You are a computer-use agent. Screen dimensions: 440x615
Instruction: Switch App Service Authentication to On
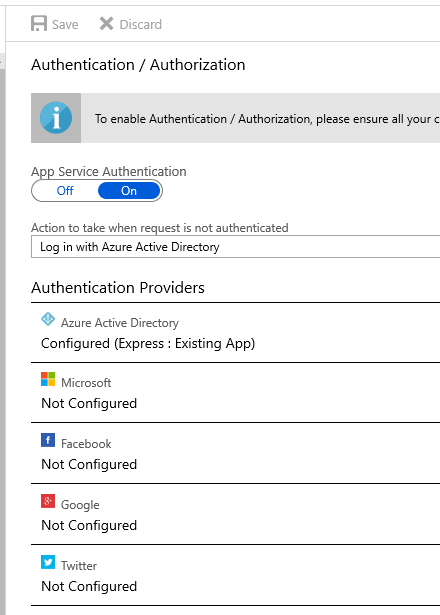(129, 191)
